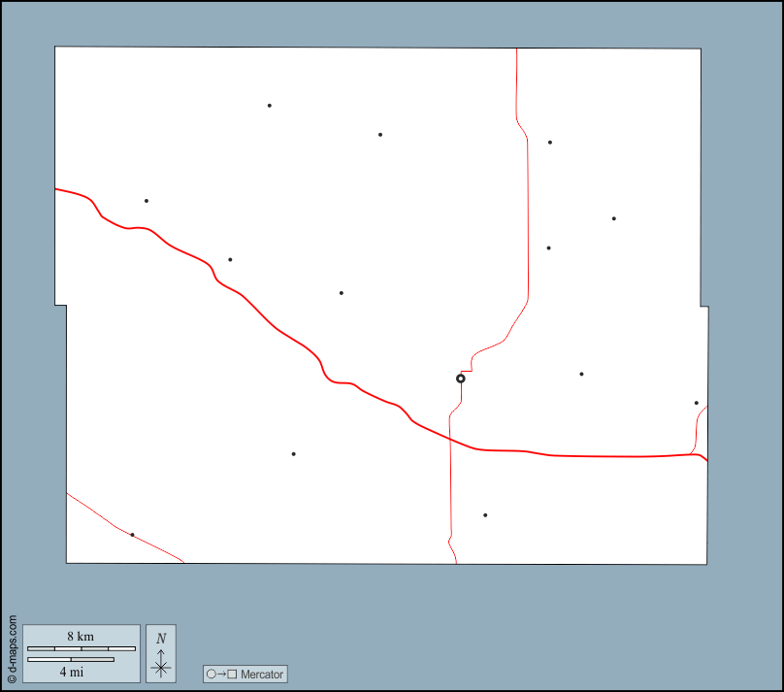
Task: Click the 4 mi scale label
Action: pyautogui.click(x=70, y=671)
